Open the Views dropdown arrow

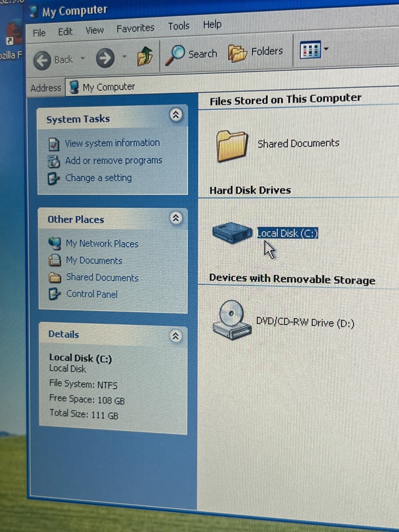(326, 49)
